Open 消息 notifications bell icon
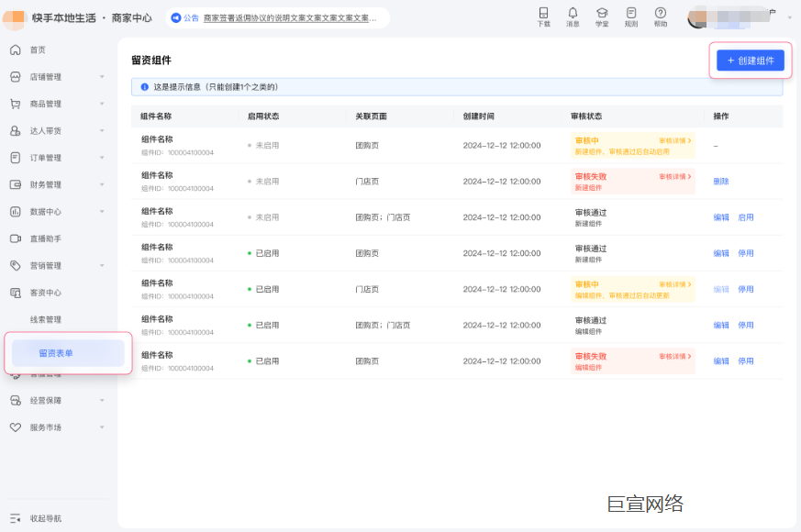The width and height of the screenshot is (801, 532). [x=573, y=14]
